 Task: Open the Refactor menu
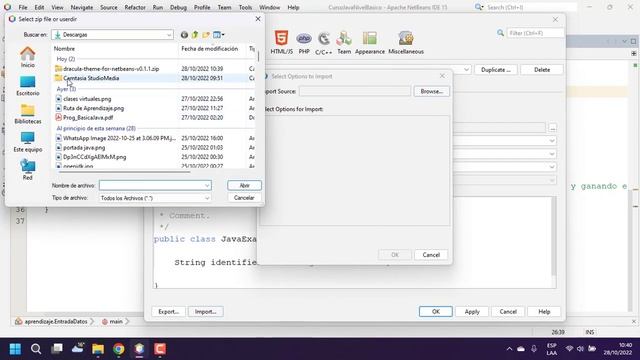coord(135,7)
